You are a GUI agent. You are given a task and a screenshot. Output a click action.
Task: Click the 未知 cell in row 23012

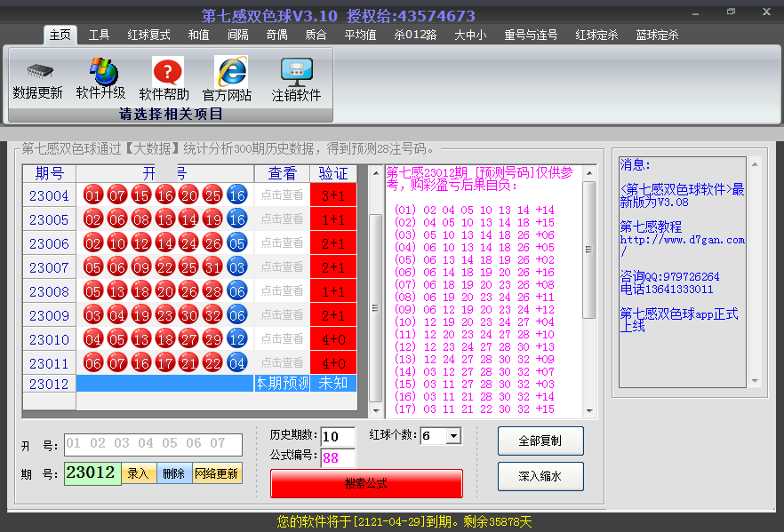[333, 383]
